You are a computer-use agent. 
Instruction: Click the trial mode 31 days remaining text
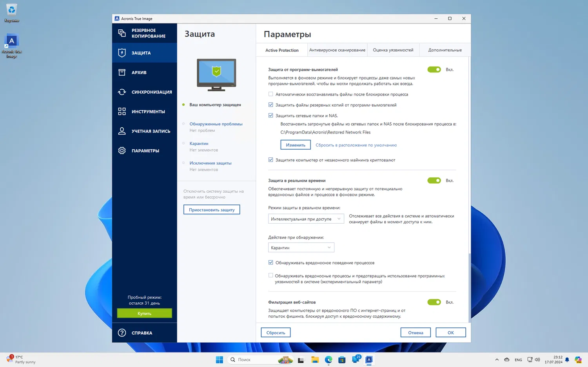tap(144, 300)
